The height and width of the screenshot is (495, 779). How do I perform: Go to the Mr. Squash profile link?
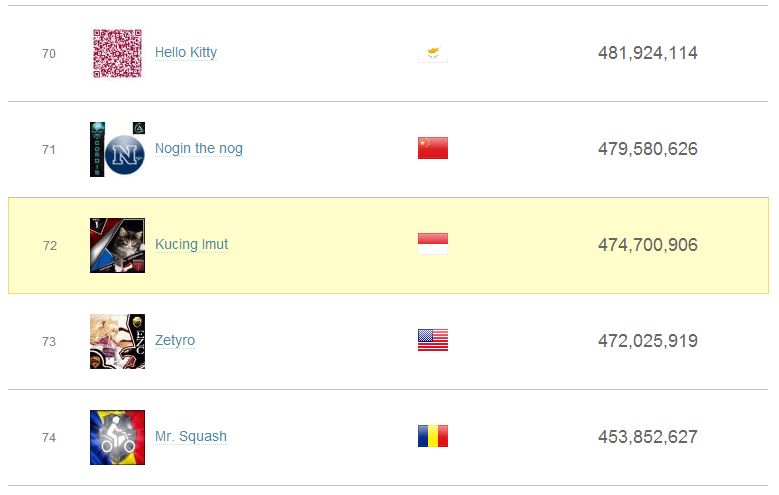pyautogui.click(x=191, y=437)
